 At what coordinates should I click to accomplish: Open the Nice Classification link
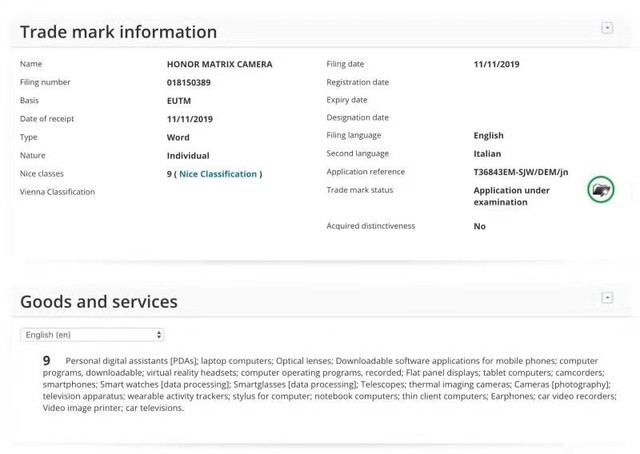coord(218,174)
